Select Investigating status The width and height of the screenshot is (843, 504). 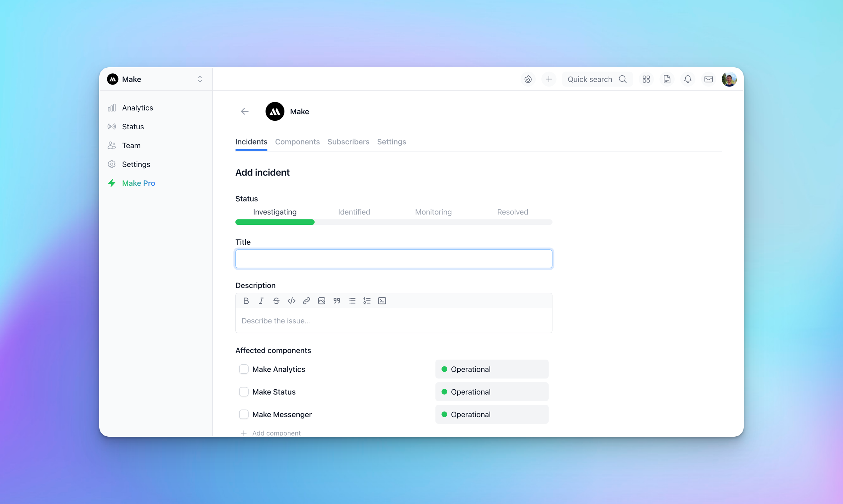click(x=275, y=212)
